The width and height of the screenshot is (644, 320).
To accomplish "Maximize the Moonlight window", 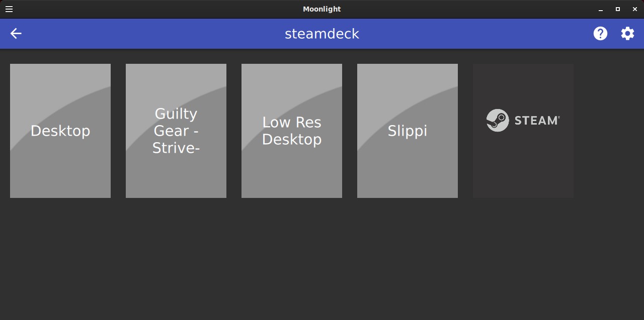I will point(618,9).
